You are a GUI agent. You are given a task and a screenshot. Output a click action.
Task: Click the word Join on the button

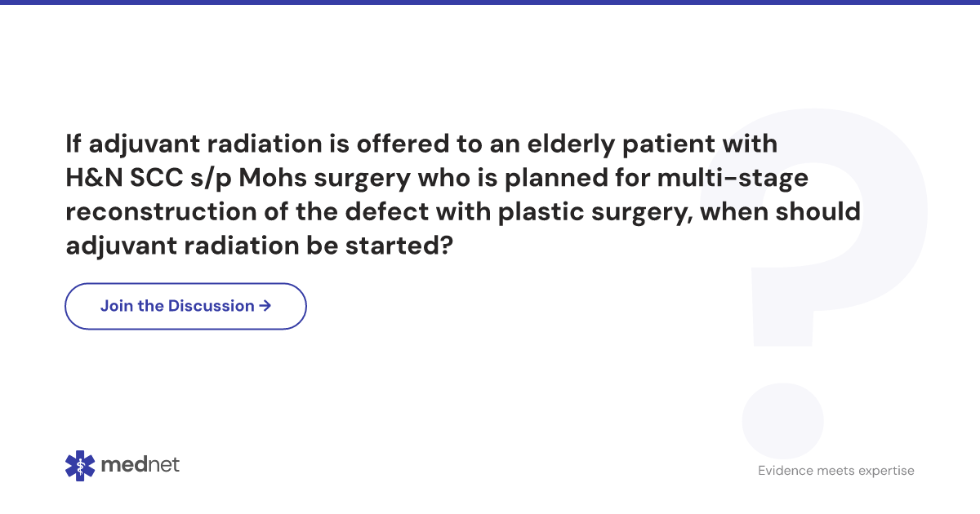point(116,306)
